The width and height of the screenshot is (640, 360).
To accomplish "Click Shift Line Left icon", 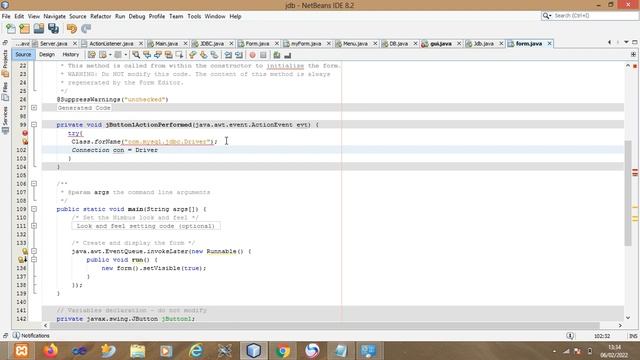I will tap(228, 55).
